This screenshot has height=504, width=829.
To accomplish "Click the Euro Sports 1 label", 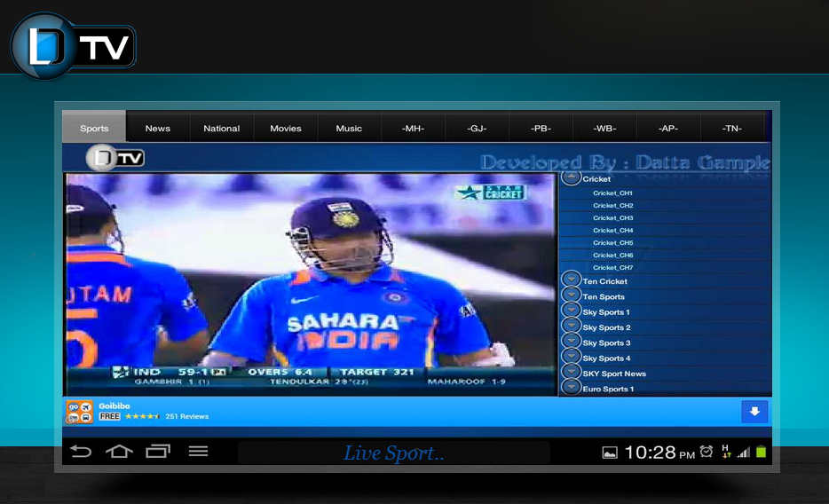I will (608, 389).
